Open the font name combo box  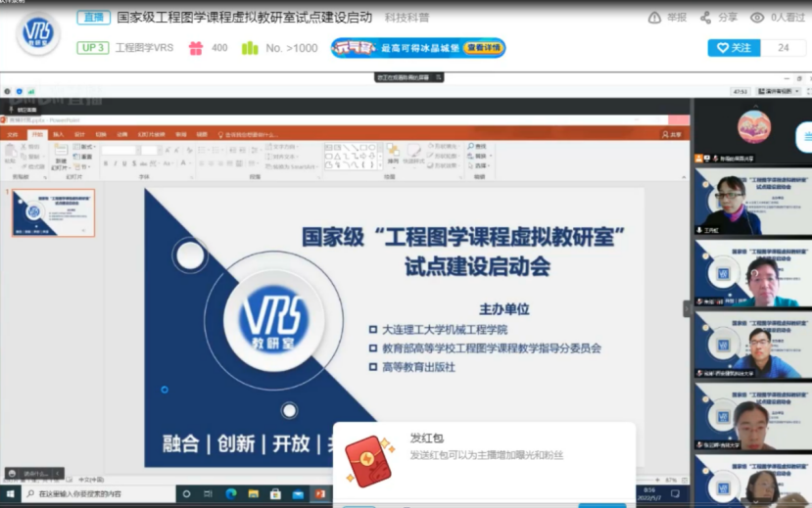(x=121, y=150)
